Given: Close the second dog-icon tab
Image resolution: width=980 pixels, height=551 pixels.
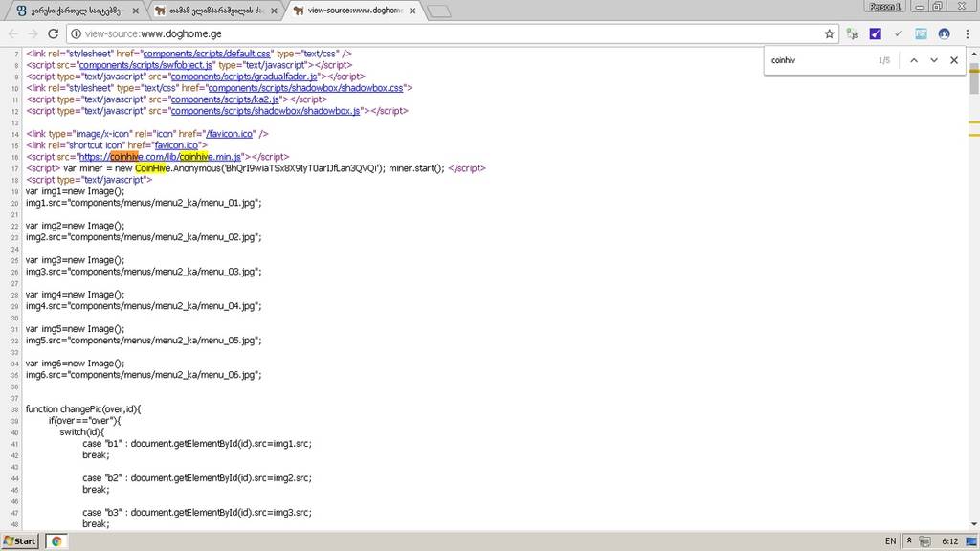Looking at the screenshot, I should pyautogui.click(x=274, y=11).
